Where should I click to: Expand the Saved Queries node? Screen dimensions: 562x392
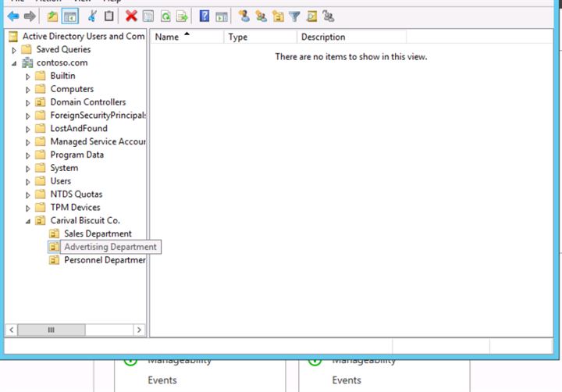[15, 50]
